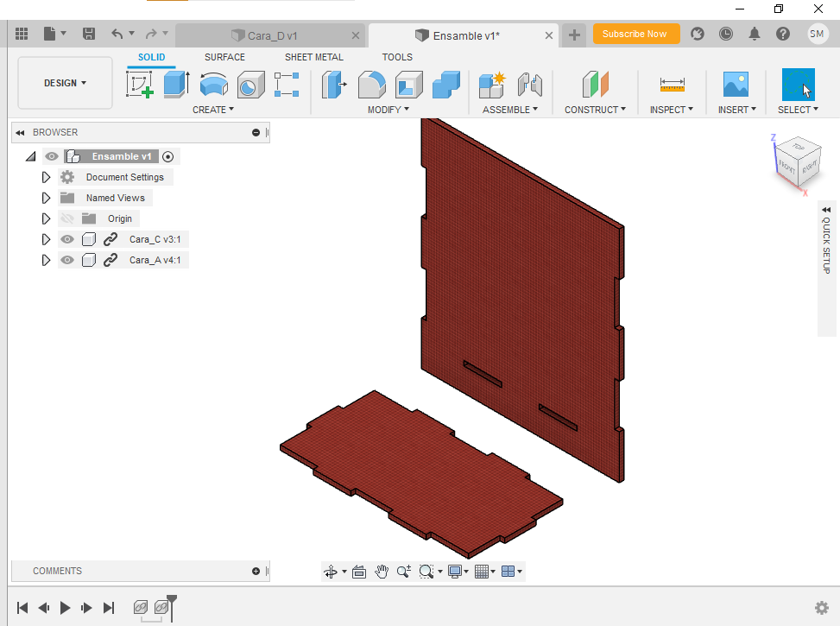
Task: Click the Insert image icon
Action: pyautogui.click(x=736, y=84)
